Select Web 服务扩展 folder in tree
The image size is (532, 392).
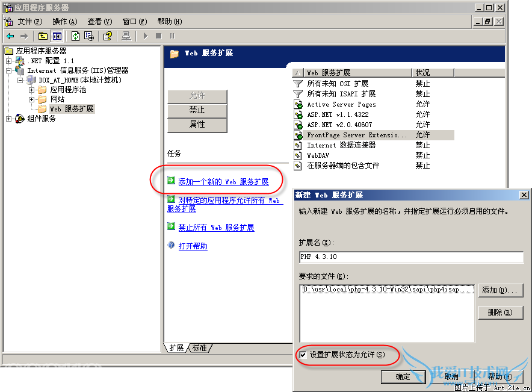(72, 109)
